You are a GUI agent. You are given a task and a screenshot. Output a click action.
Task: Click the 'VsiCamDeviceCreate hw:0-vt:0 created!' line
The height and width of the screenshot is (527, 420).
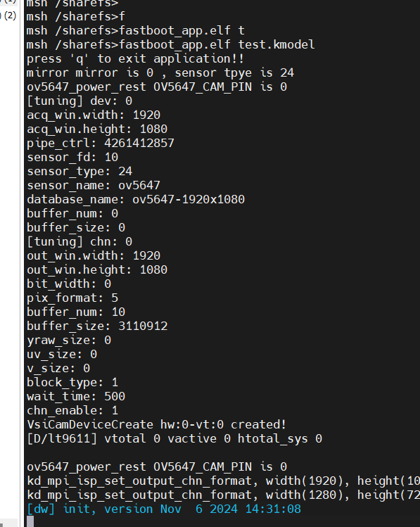coord(157,424)
